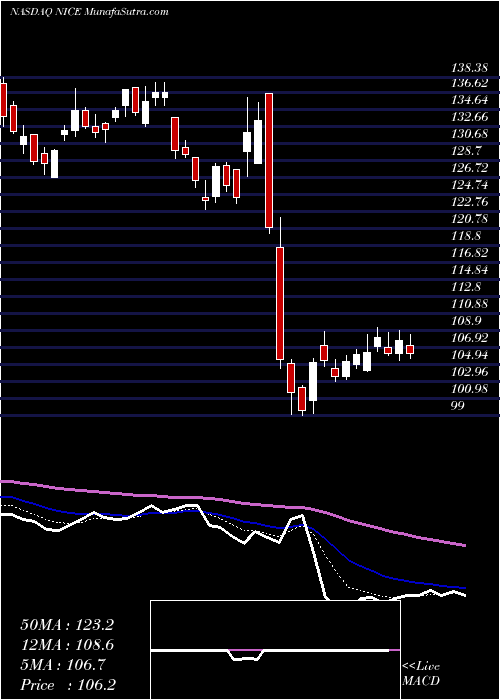Click the MACD histogram panel

(x=275, y=650)
